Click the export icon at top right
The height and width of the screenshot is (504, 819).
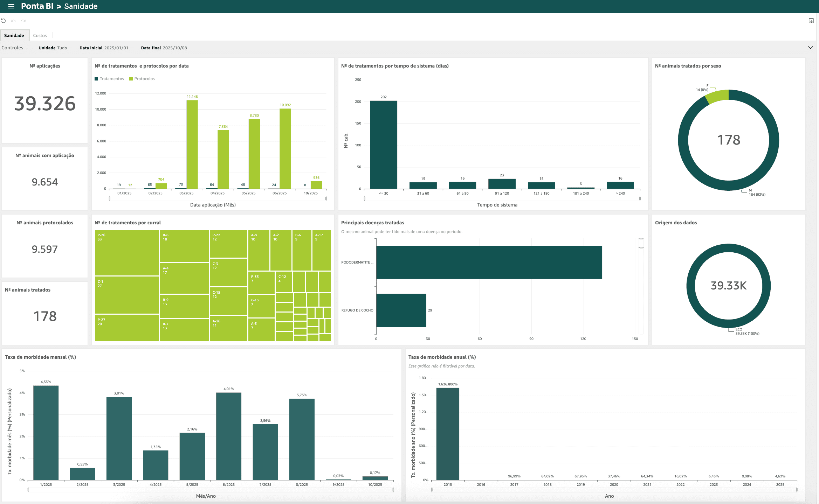(811, 21)
